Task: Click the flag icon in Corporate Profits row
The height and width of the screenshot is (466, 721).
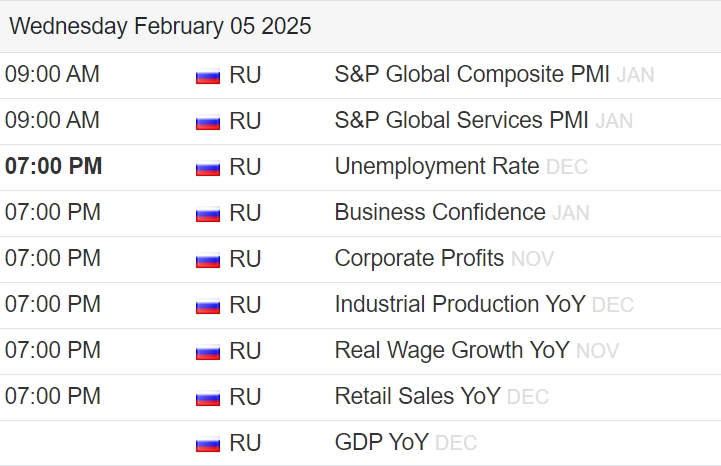Action: [207, 260]
